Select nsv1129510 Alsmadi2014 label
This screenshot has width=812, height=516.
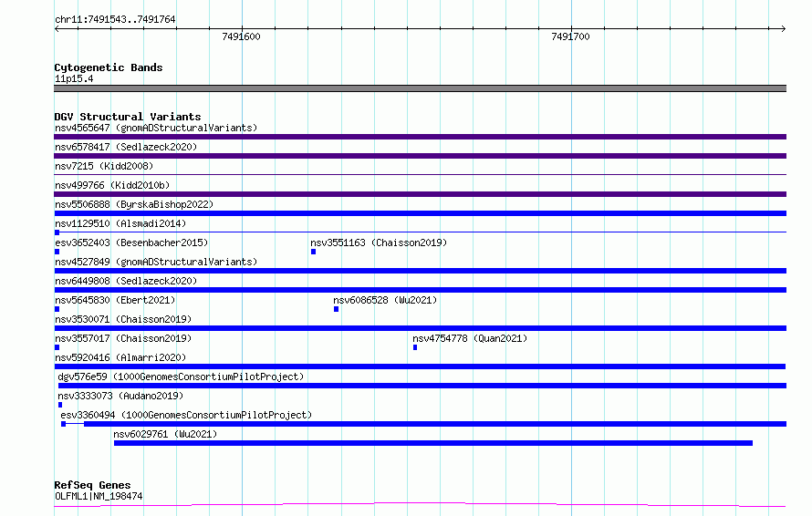120,223
